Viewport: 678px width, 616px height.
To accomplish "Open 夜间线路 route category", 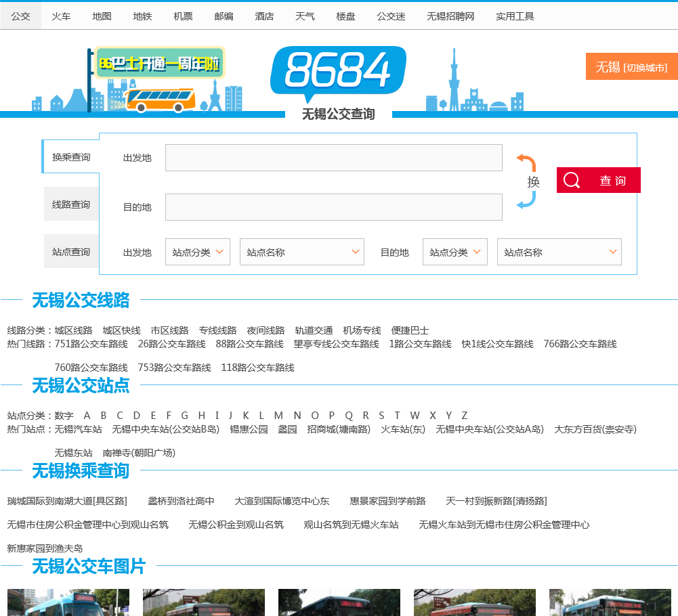I will tap(266, 331).
